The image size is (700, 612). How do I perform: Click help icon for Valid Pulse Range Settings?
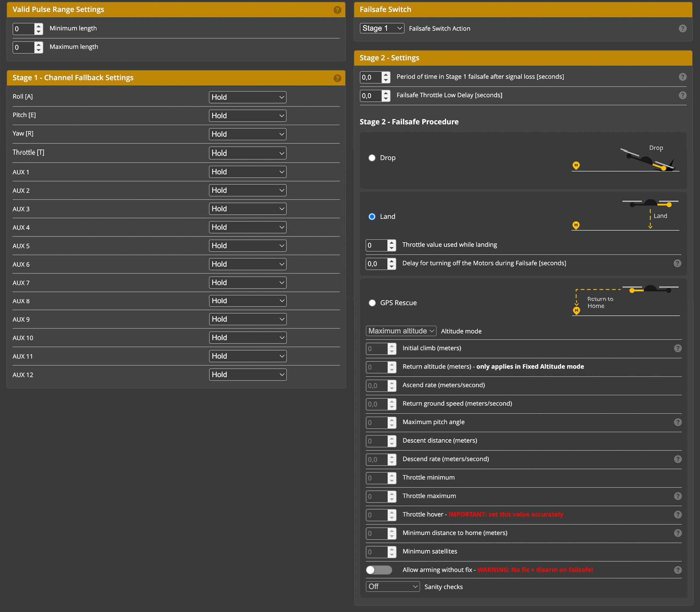(x=337, y=10)
